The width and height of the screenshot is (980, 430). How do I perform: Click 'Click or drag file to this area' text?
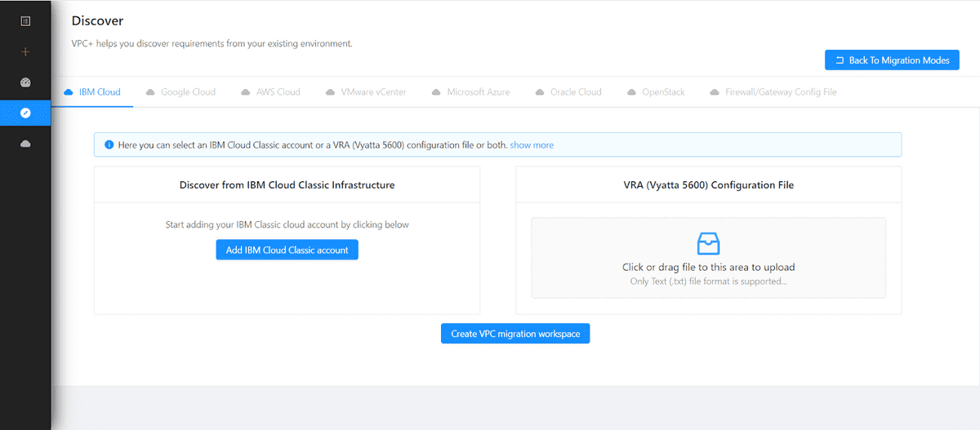click(x=708, y=267)
